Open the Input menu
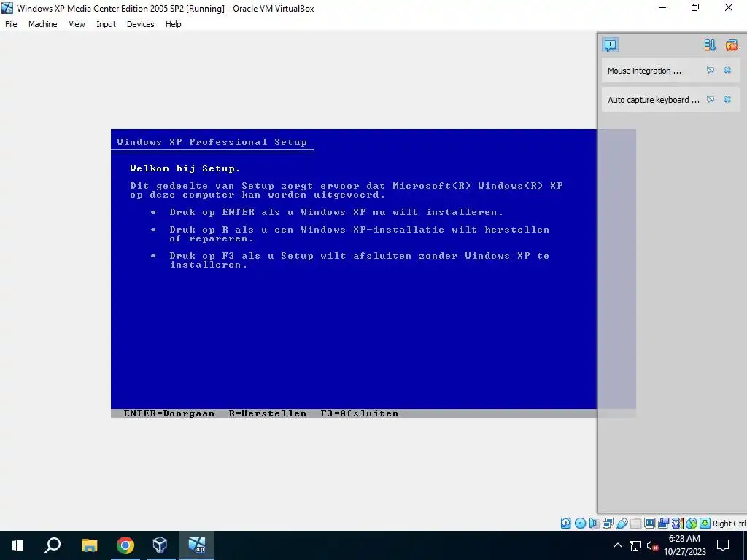The image size is (747, 560). coord(106,24)
